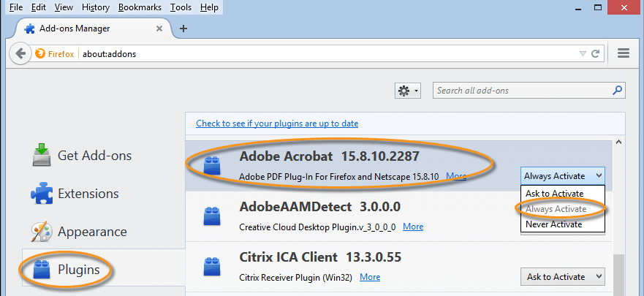Open the URL history dropdown arrow
644x296 pixels.
pyautogui.click(x=583, y=54)
